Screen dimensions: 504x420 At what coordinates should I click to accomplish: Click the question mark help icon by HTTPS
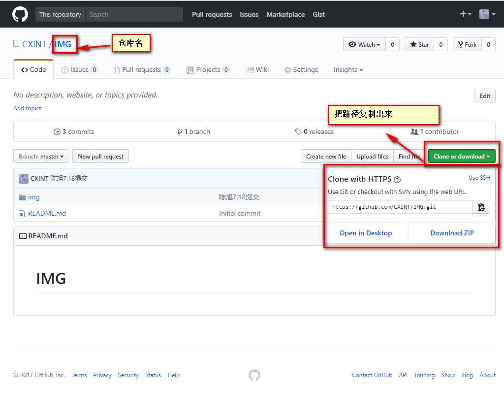pos(397,180)
